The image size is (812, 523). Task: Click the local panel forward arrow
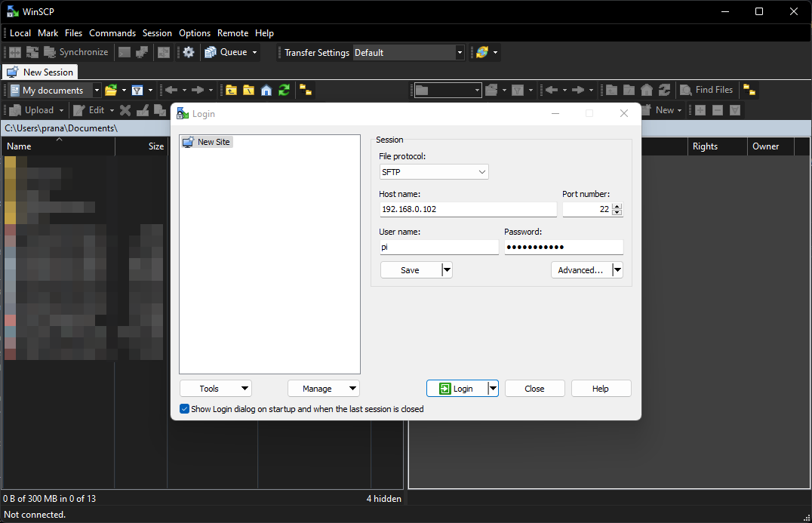(197, 91)
